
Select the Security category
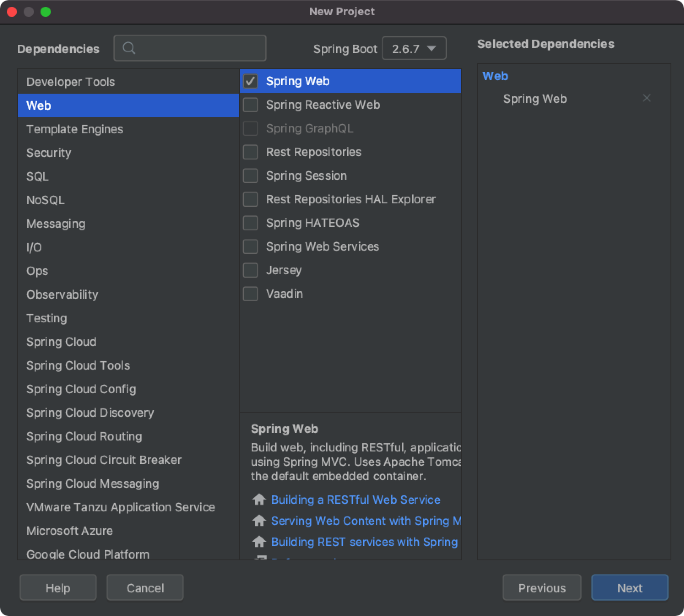(49, 153)
